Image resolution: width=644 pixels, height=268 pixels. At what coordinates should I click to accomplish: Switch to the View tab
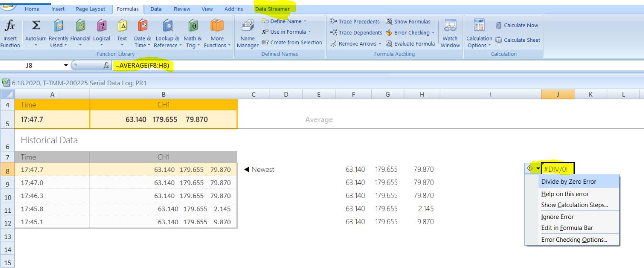(207, 9)
